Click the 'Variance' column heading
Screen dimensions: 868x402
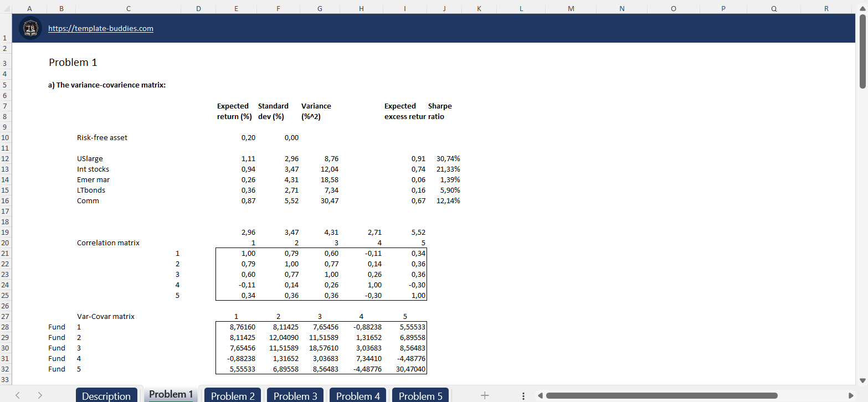click(x=316, y=111)
